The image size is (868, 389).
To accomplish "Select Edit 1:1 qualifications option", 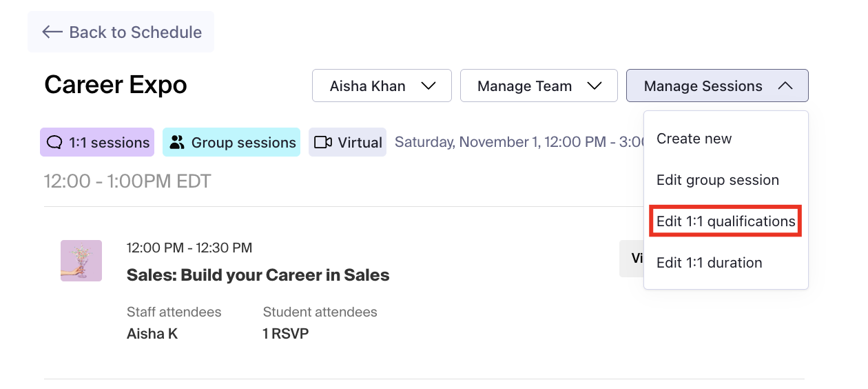I will [725, 221].
